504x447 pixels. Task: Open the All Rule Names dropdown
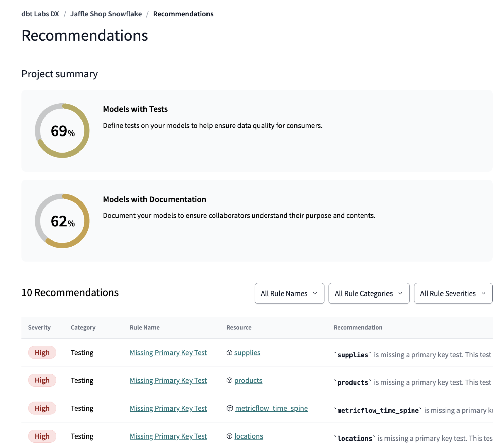289,293
